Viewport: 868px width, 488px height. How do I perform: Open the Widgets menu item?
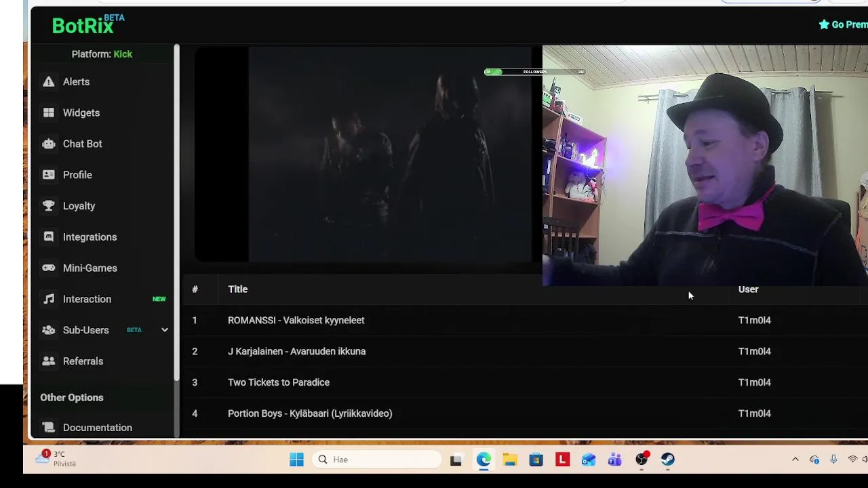pos(81,113)
